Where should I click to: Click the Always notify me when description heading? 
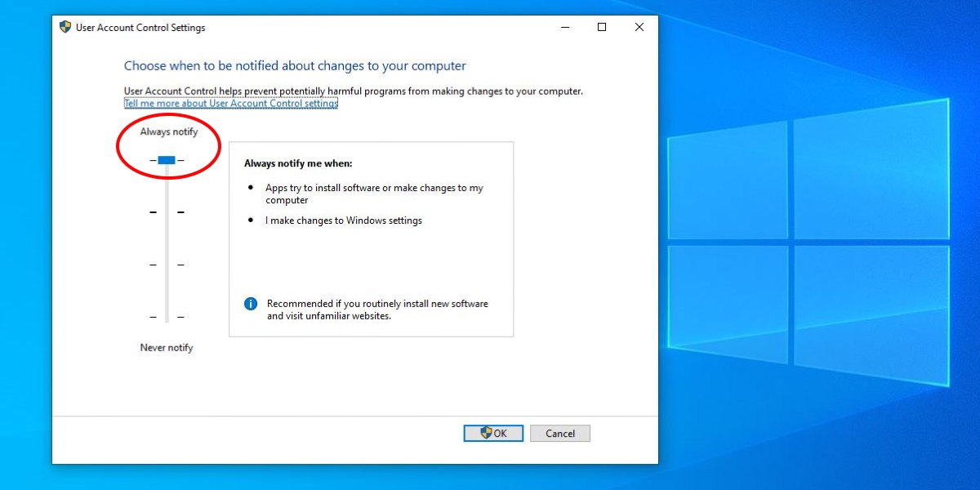[296, 163]
